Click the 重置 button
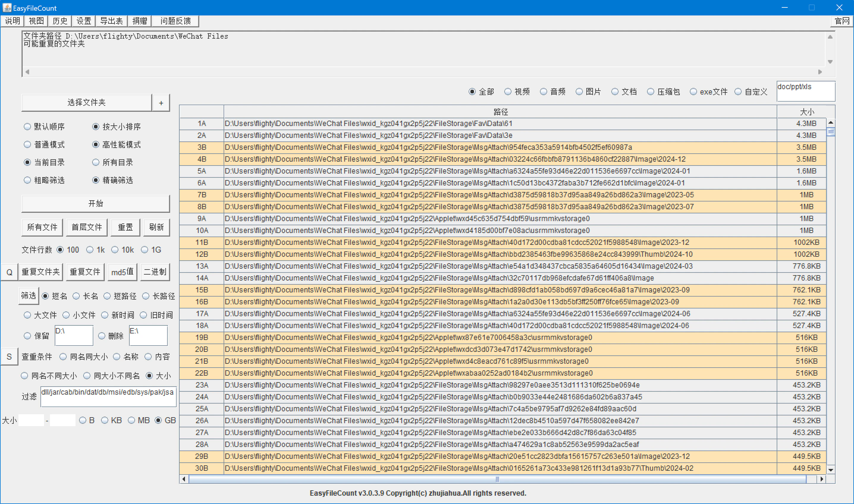854x504 pixels. (x=125, y=227)
